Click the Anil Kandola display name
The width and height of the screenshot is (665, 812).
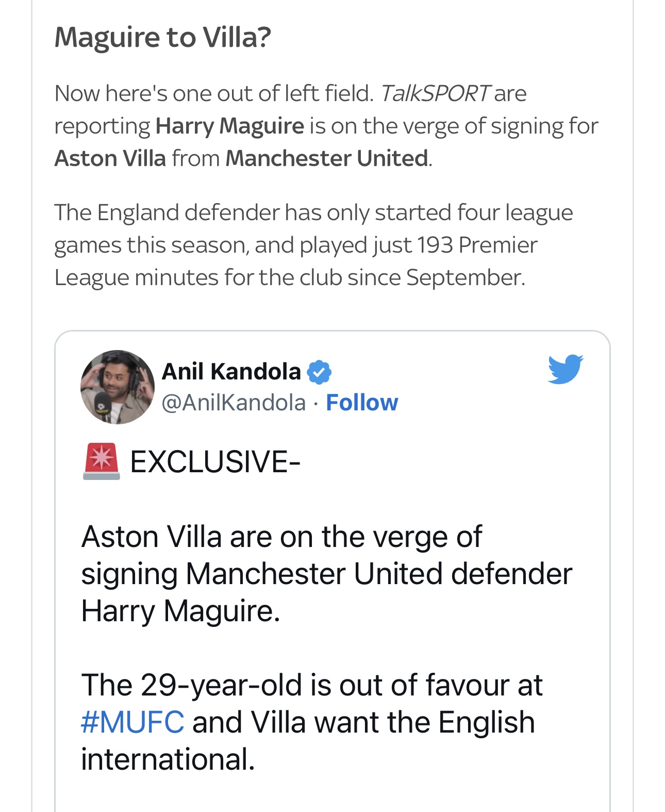pyautogui.click(x=231, y=372)
